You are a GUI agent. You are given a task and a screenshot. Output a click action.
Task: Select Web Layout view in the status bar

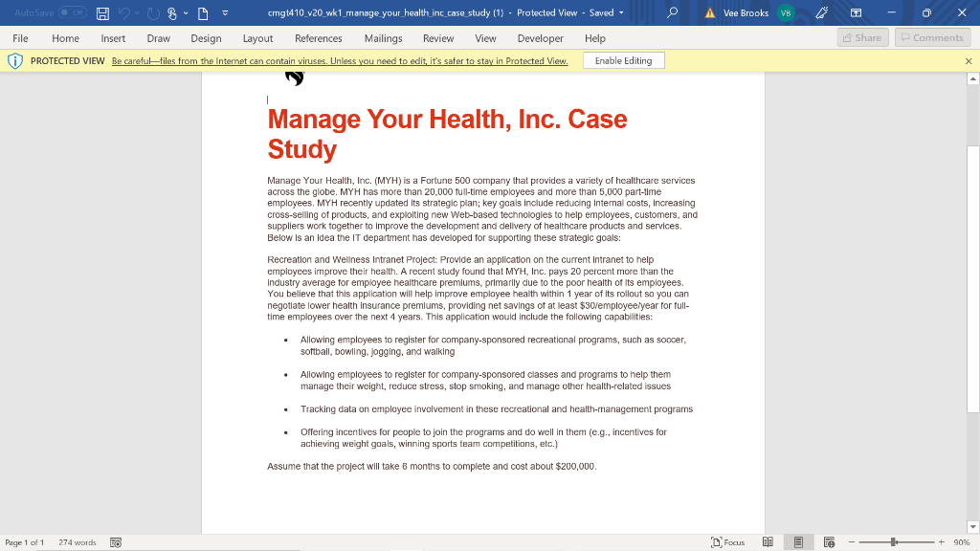(831, 541)
